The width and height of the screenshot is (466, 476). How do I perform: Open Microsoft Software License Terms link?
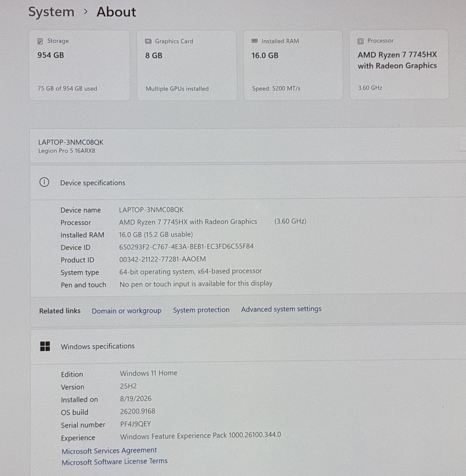click(115, 462)
